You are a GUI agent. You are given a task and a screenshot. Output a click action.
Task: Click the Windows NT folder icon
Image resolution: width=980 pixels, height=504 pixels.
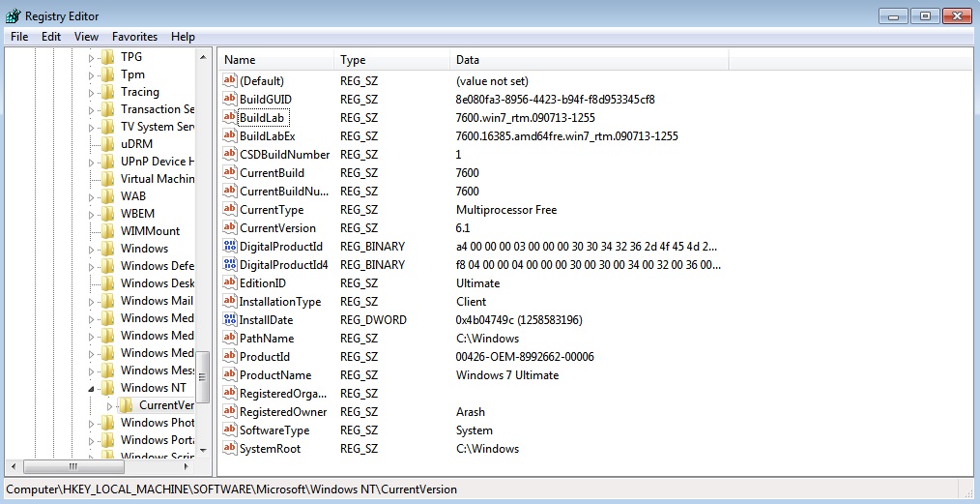tap(107, 387)
